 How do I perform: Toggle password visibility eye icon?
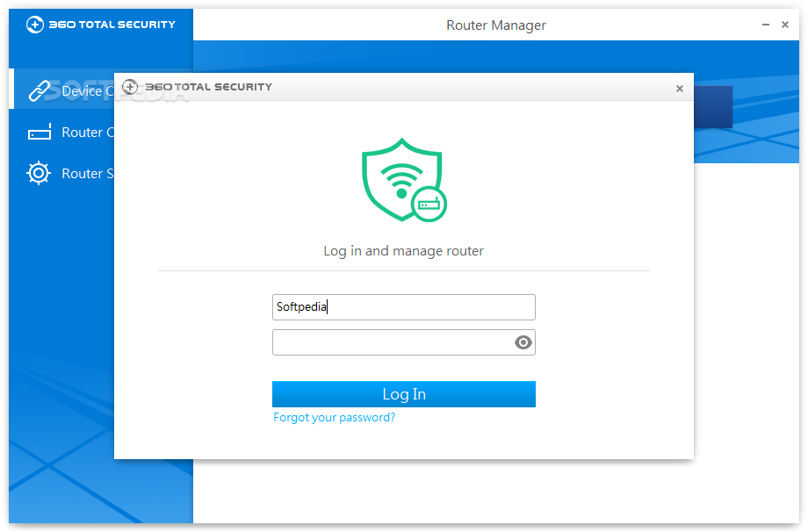coord(523,342)
